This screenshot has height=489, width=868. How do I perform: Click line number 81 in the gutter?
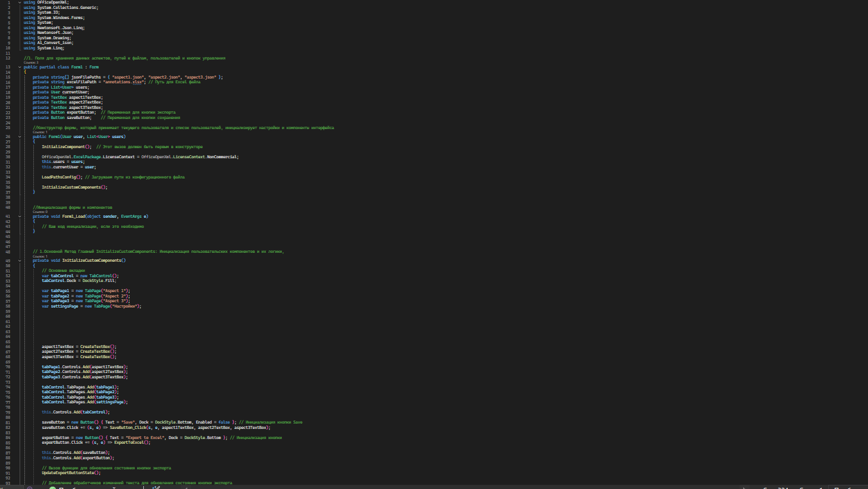coord(8,422)
